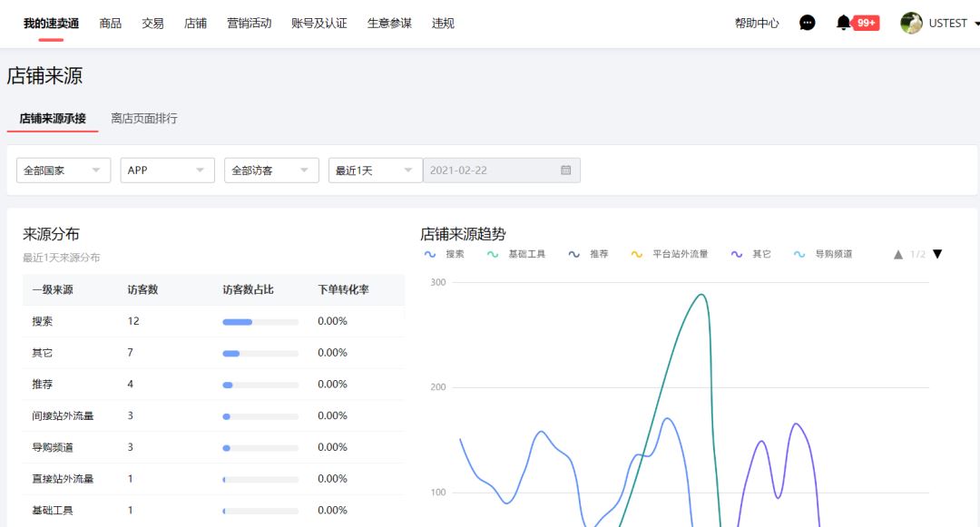Open 我的速卖通 menu
The width and height of the screenshot is (980, 527).
[51, 23]
